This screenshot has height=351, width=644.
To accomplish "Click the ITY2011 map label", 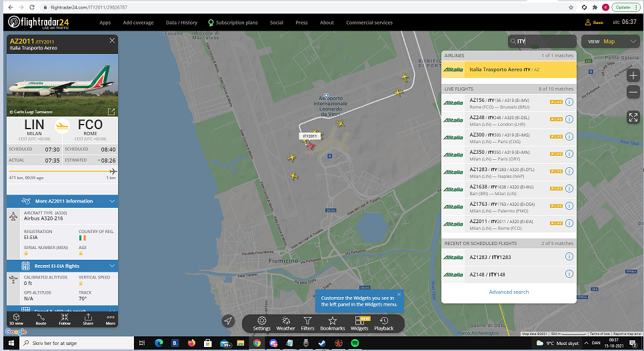I will (310, 136).
